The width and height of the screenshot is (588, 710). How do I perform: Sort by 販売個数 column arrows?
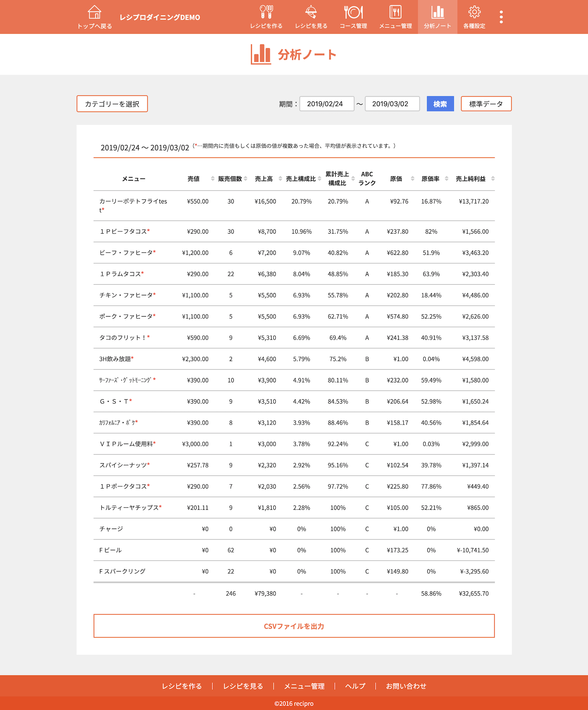pos(245,179)
